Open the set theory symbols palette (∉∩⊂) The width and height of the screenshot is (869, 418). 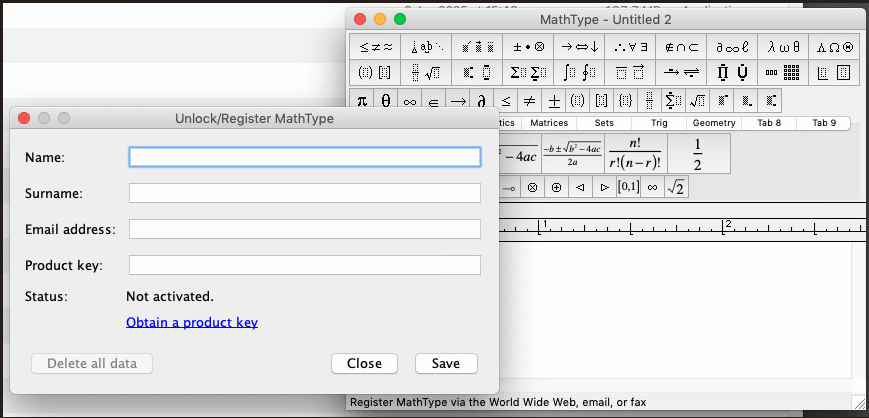(x=681, y=47)
